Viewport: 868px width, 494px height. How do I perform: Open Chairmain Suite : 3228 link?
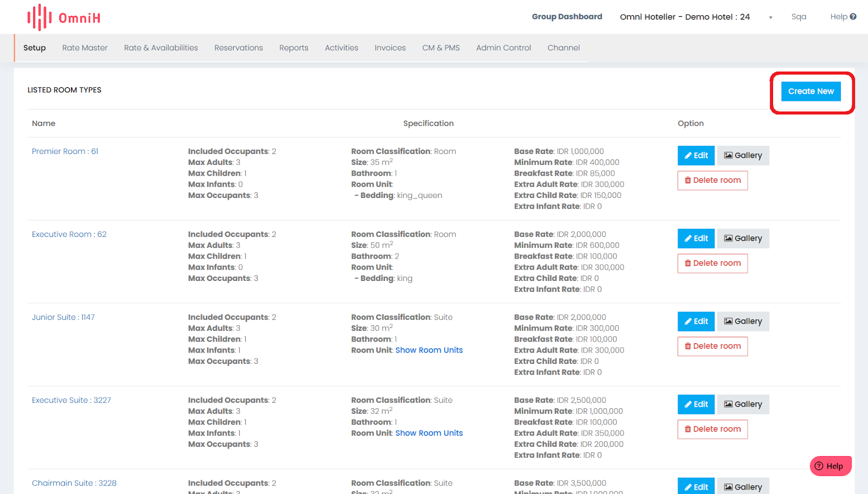pyautogui.click(x=74, y=483)
